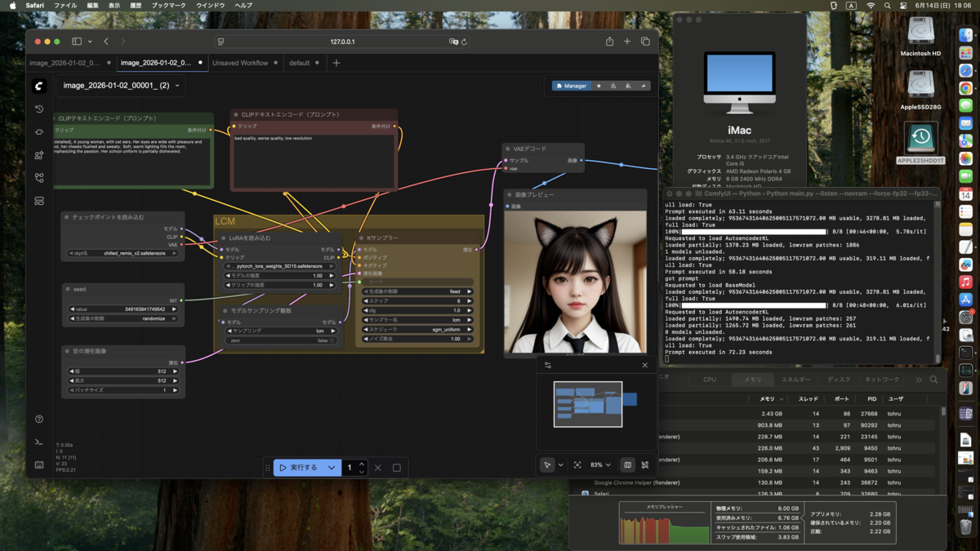The height and width of the screenshot is (551, 980).
Task: Open Macintosh HD desktop icon
Action: point(920,37)
